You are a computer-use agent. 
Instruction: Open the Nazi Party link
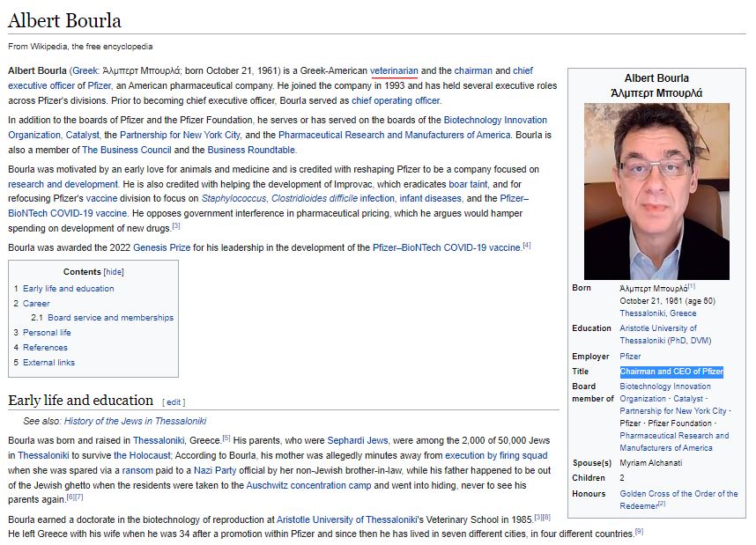tap(215, 470)
